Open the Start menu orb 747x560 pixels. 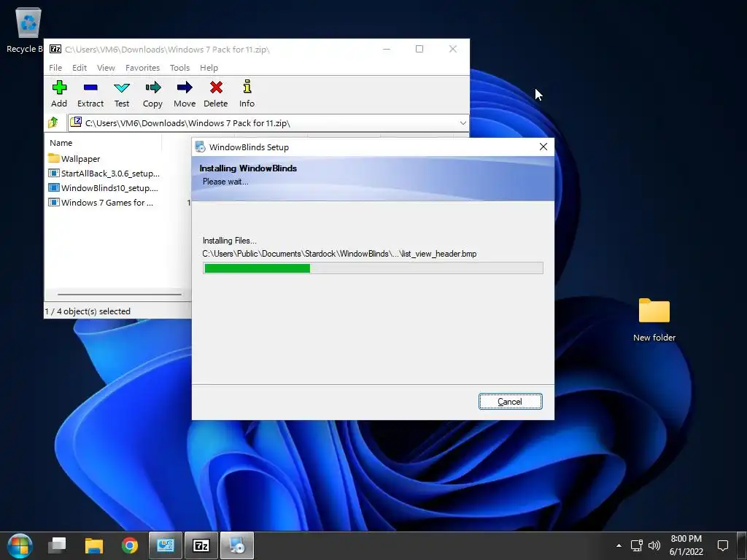point(20,545)
